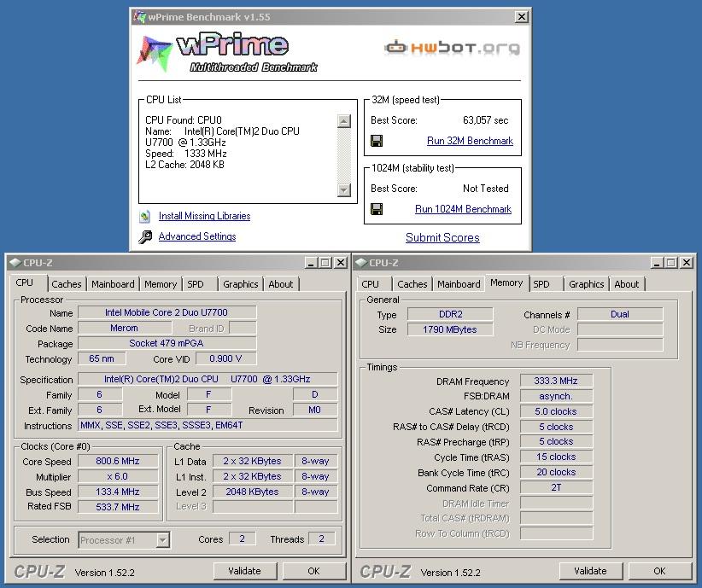
Task: Click the Revision M0 value
Action: [x=315, y=410]
